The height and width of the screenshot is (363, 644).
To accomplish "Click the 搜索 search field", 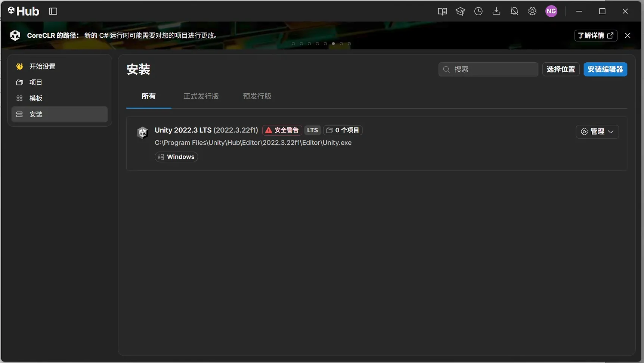I will pos(488,69).
